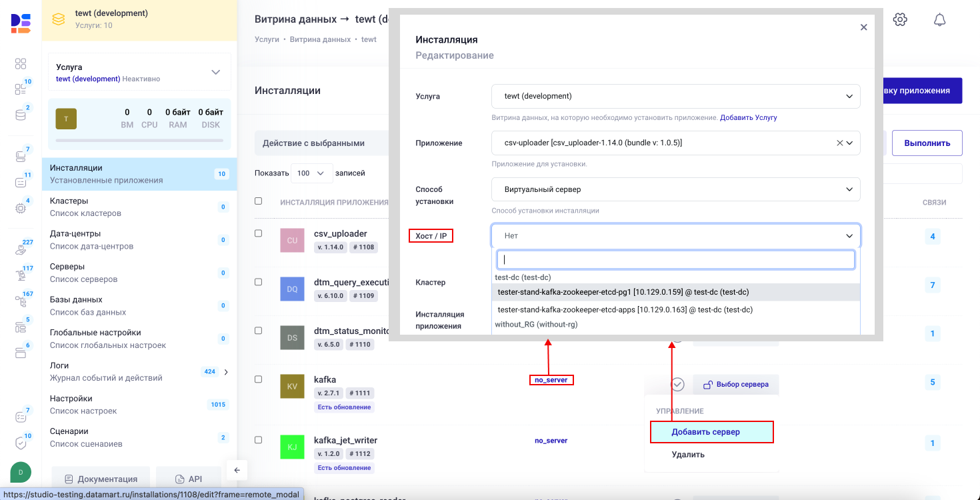The height and width of the screenshot is (500, 980).
Task: Open the records-per-page 100 dropdown
Action: click(311, 173)
